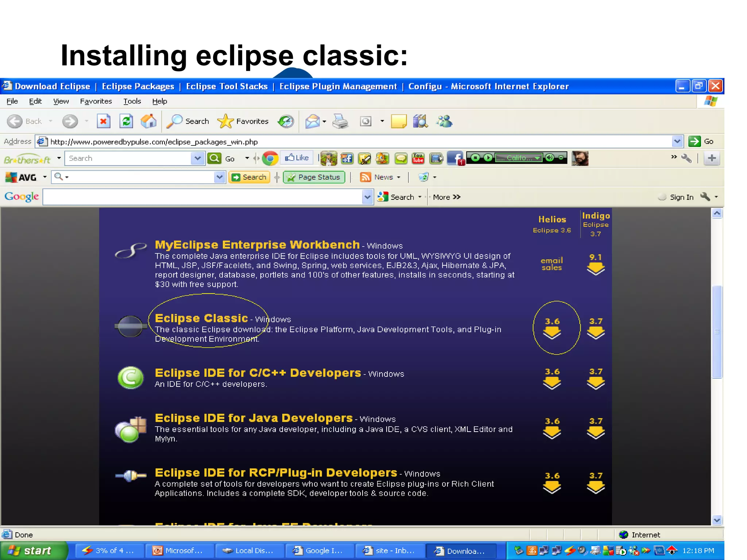Click the AVG Page Status button
747x560 pixels.
(314, 177)
